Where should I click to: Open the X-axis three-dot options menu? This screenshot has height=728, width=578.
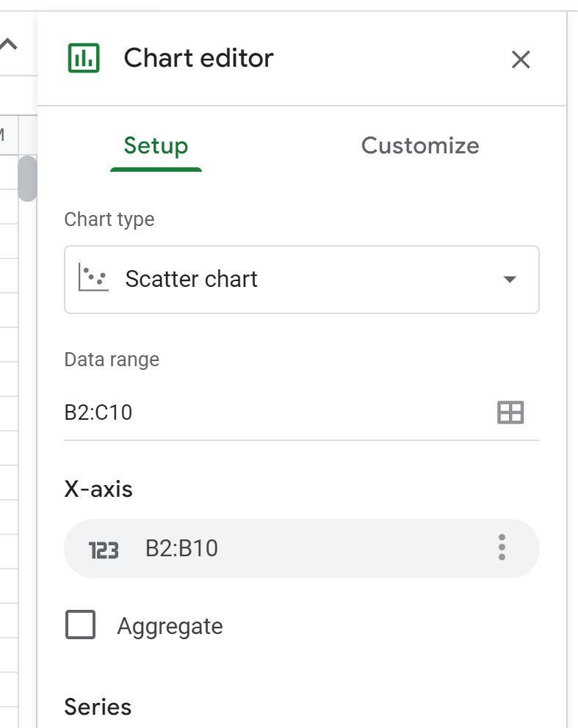point(502,547)
